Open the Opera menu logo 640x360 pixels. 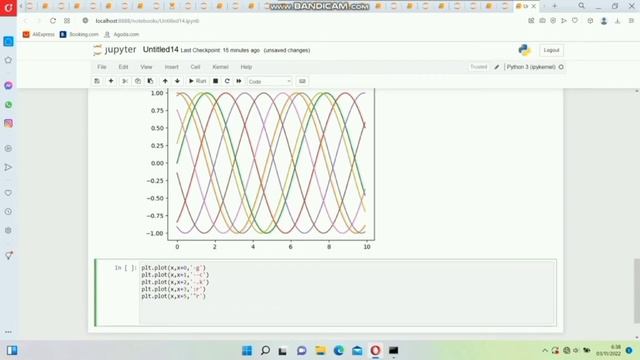(8, 8)
